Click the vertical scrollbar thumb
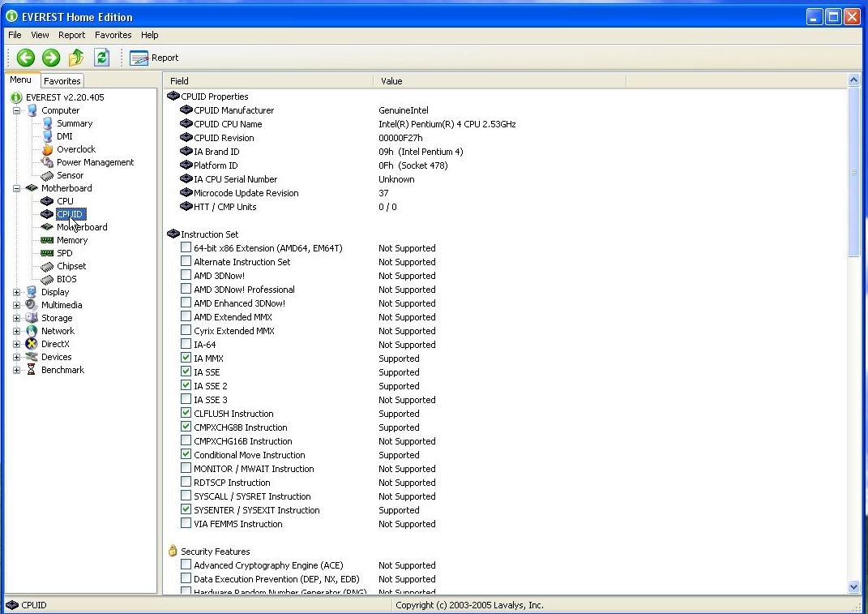This screenshot has height=614, width=868. pyautogui.click(x=853, y=172)
